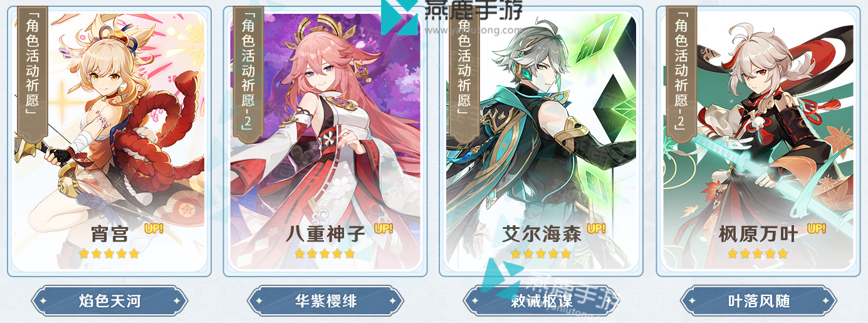Open the 八重神子 character banner card
Image resolution: width=868 pixels, height=323 pixels.
[x=325, y=141]
